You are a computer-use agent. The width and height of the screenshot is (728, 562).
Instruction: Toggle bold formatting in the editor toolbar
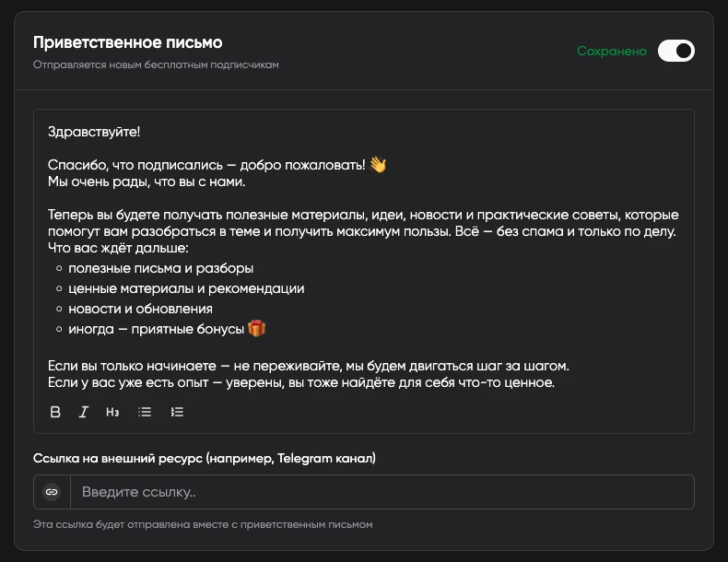coord(55,412)
